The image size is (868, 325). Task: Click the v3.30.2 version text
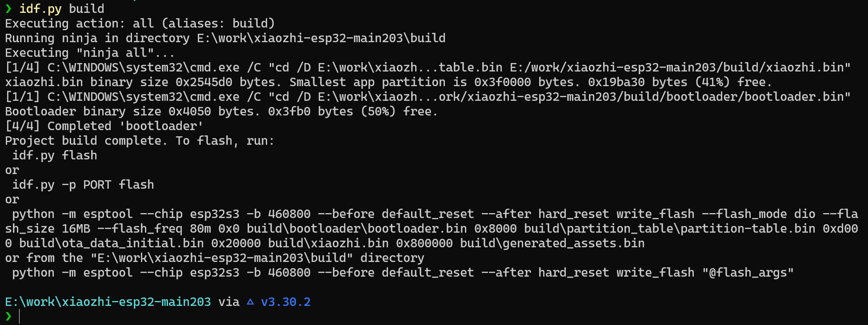tap(286, 302)
